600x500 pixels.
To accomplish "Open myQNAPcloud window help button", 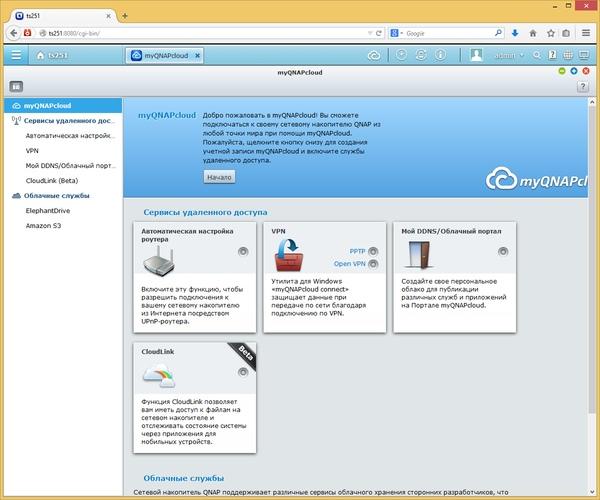I will point(582,86).
